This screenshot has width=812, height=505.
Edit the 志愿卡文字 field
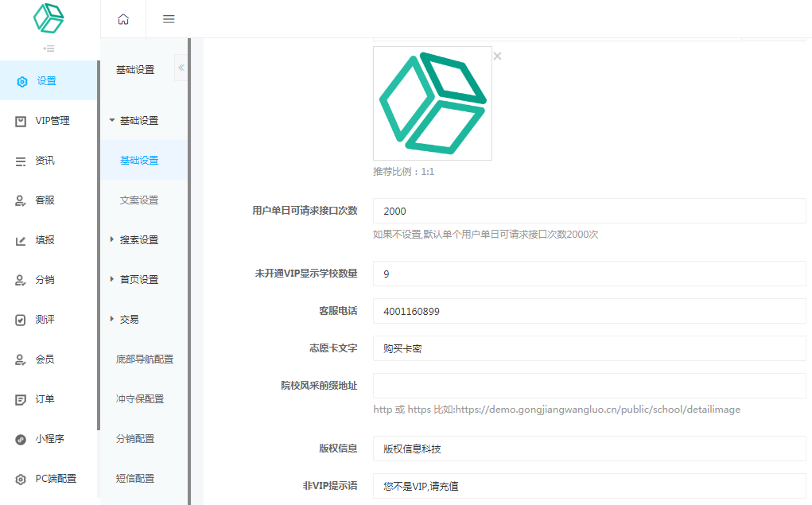click(x=589, y=348)
